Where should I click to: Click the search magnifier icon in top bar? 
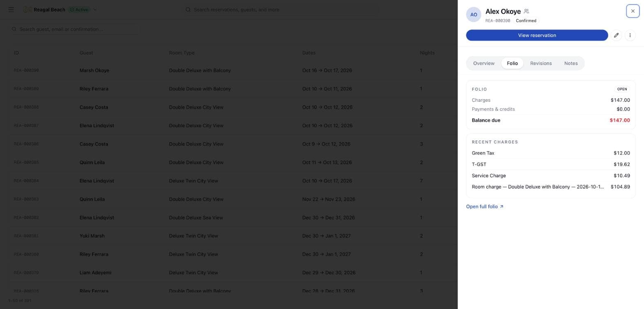pos(188,9)
